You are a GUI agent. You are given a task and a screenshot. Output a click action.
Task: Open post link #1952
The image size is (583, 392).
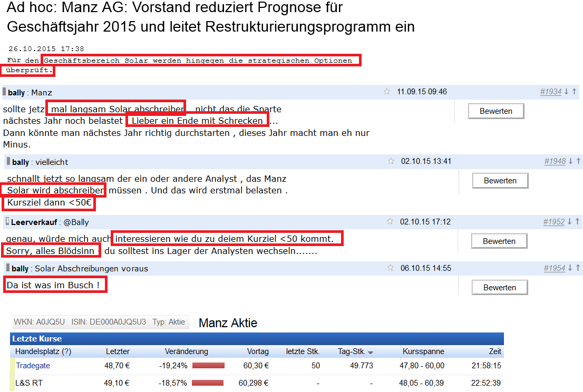pos(554,222)
